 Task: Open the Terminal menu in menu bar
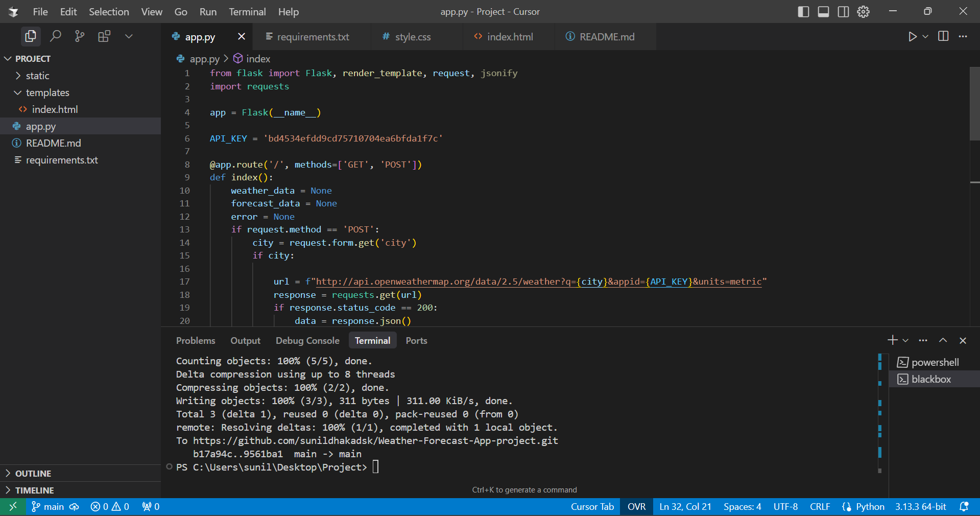coord(247,12)
